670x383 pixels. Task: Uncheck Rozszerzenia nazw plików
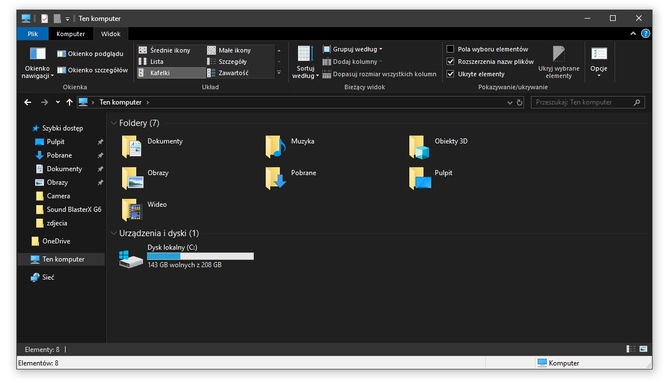pyautogui.click(x=450, y=62)
